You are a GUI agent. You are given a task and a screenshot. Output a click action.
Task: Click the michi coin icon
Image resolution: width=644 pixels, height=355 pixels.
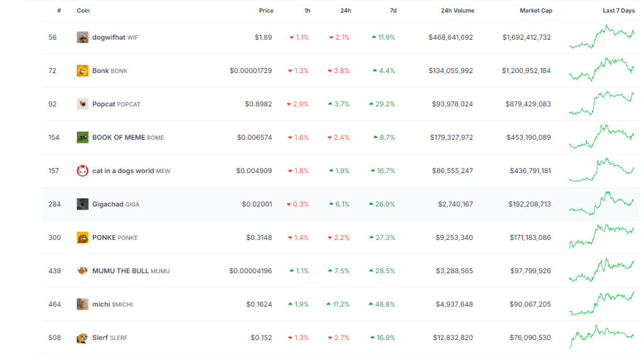[x=82, y=305]
